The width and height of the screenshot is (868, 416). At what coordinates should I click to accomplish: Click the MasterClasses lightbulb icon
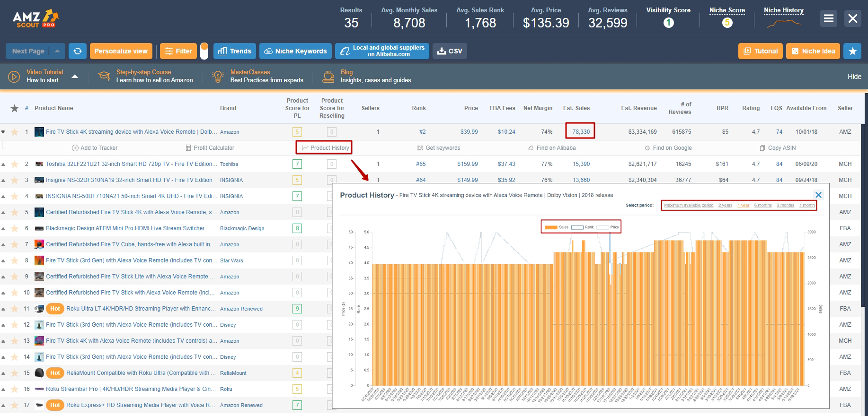(x=218, y=77)
